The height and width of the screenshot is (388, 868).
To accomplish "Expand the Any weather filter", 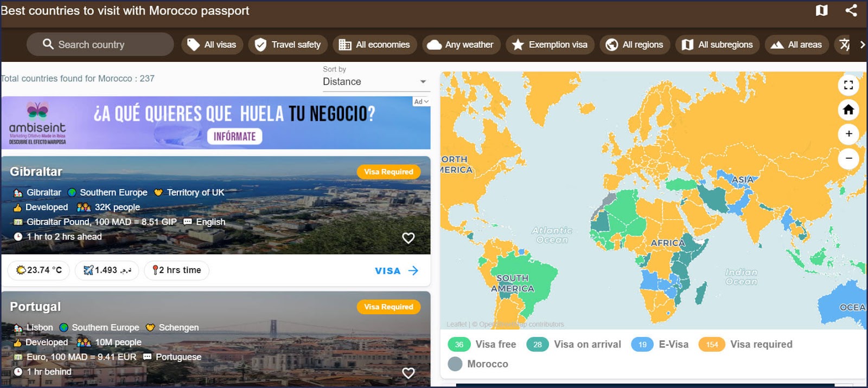I will (461, 44).
